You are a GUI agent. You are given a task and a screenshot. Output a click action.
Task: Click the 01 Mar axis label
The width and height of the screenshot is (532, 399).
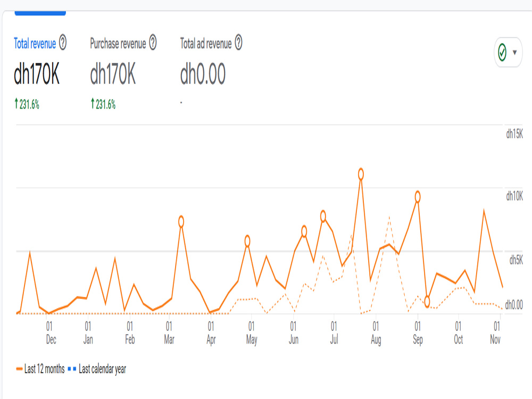(169, 333)
